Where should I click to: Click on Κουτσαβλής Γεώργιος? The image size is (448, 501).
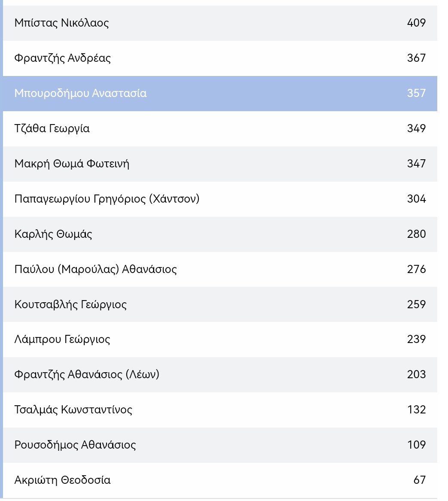pyautogui.click(x=70, y=304)
